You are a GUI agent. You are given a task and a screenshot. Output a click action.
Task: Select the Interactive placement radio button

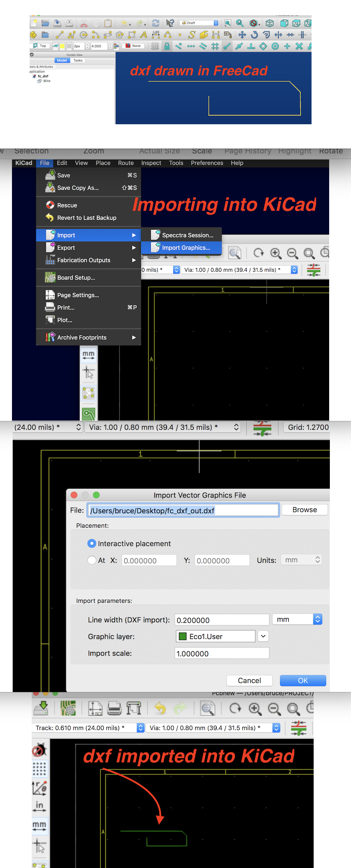click(x=92, y=543)
